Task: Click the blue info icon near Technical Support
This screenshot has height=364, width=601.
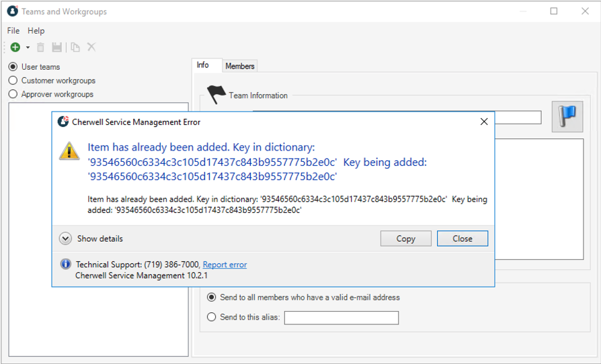Action: tap(65, 265)
